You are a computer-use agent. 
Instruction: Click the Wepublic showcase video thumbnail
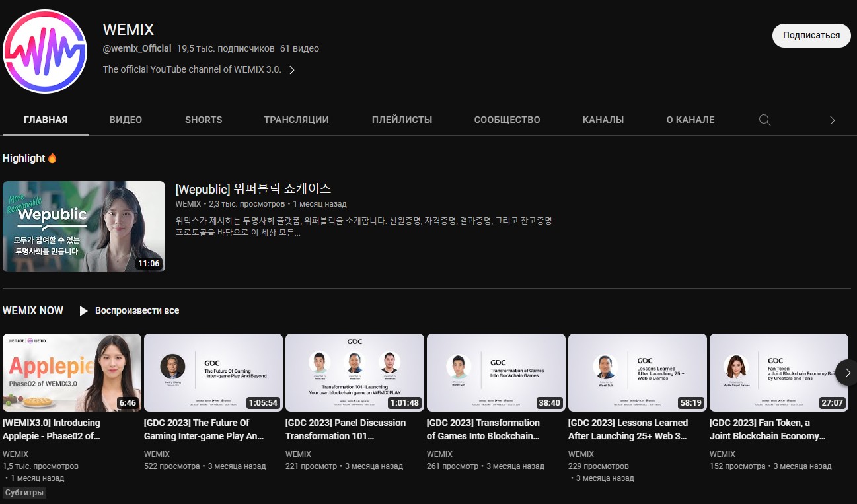pyautogui.click(x=84, y=227)
